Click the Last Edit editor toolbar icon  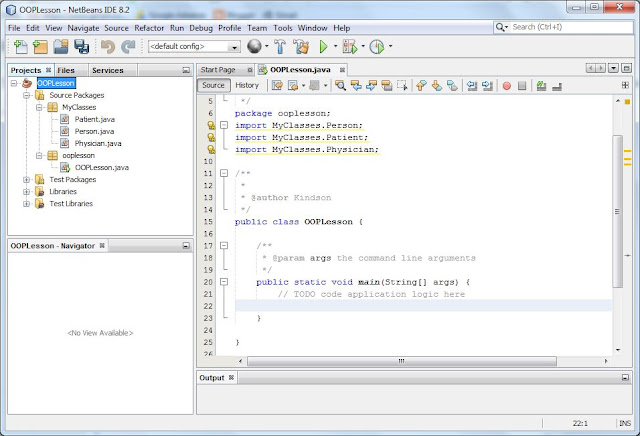click(277, 85)
